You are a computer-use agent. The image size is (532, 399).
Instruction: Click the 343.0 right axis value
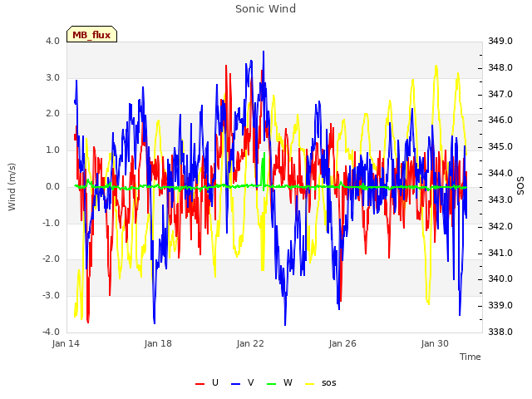(500, 199)
